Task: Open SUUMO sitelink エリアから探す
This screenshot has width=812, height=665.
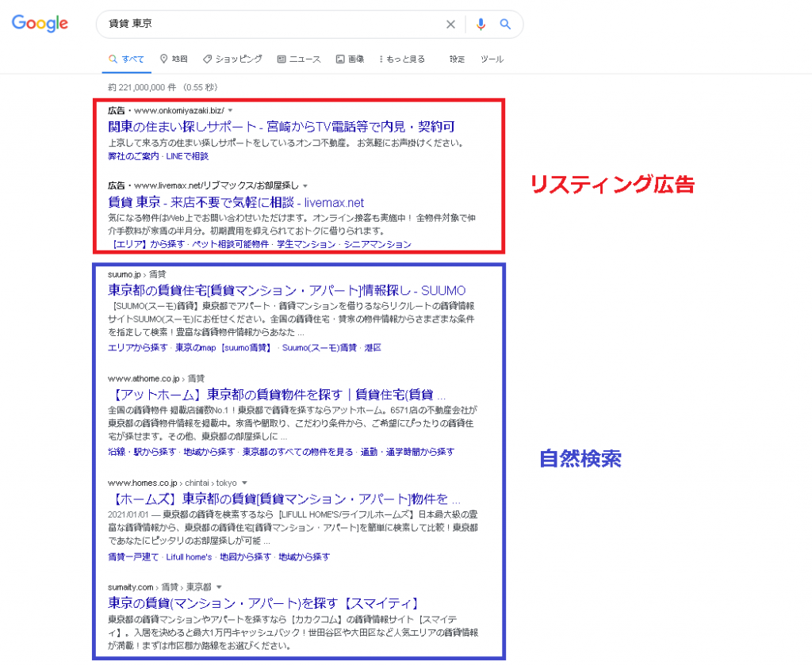Action: [x=138, y=348]
